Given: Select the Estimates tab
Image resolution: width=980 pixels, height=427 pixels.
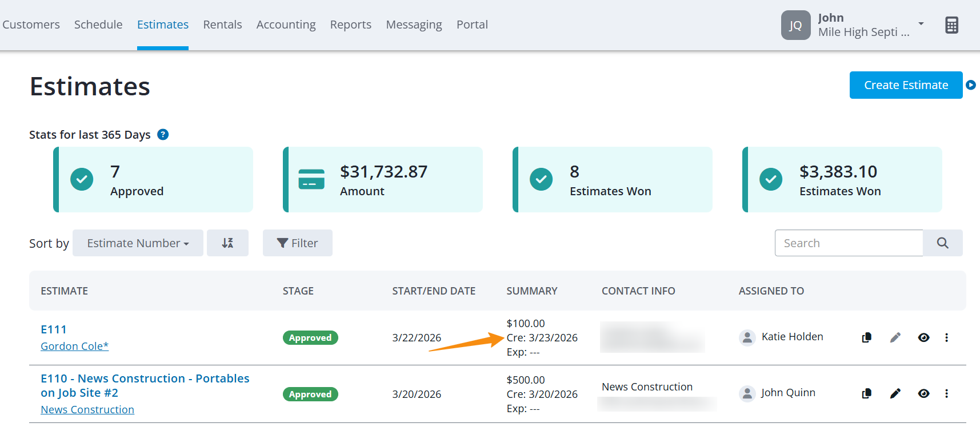Looking at the screenshot, I should point(163,25).
